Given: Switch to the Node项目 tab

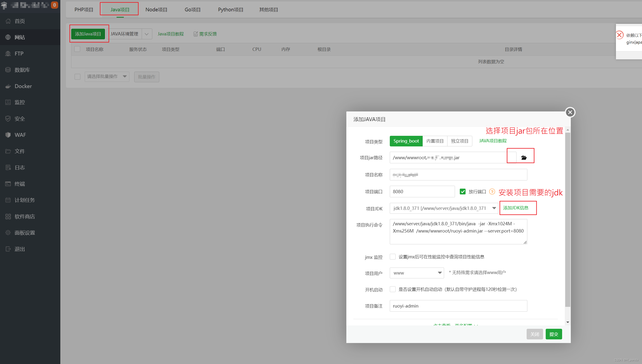Looking at the screenshot, I should 156,10.
